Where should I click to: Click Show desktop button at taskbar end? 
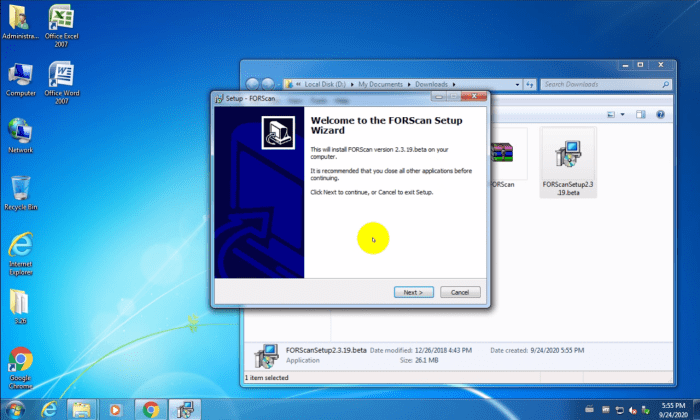click(696, 409)
